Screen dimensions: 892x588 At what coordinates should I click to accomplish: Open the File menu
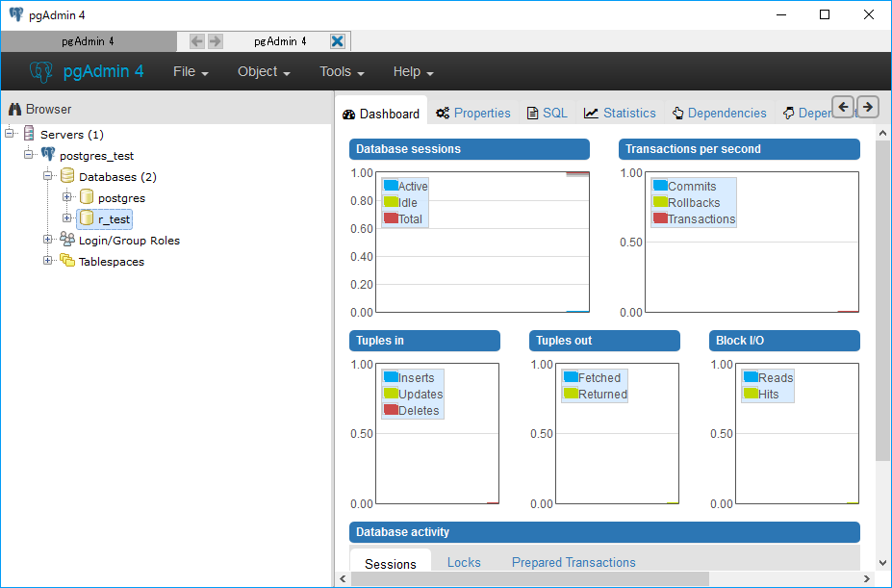pyautogui.click(x=191, y=72)
